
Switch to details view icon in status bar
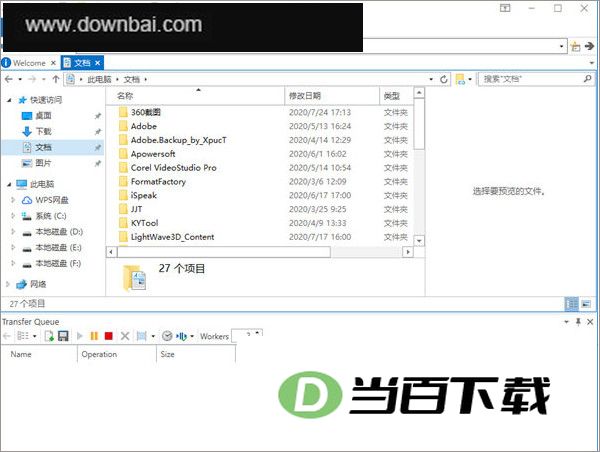click(572, 304)
